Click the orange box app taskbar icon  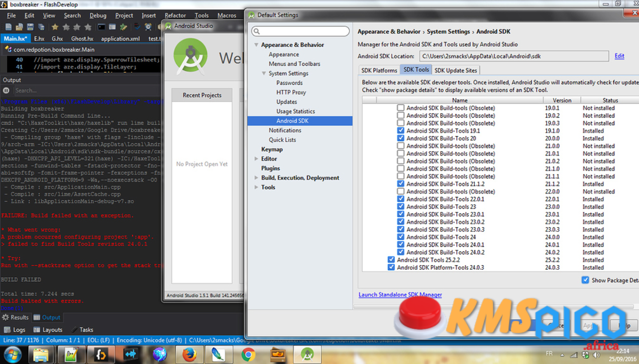tap(278, 355)
